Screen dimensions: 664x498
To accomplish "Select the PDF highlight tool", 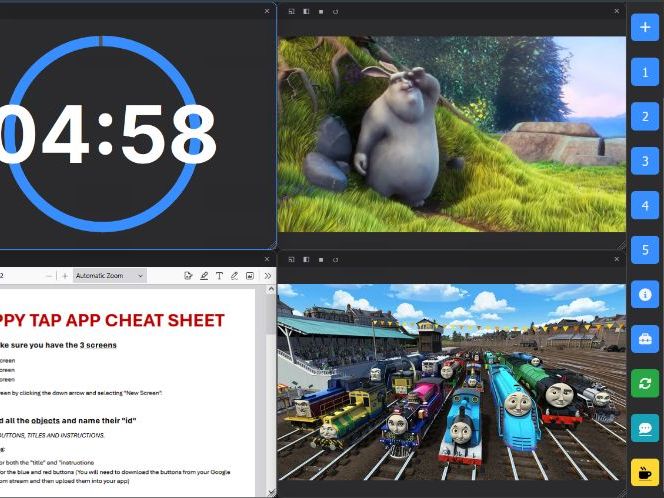I will [x=204, y=275].
